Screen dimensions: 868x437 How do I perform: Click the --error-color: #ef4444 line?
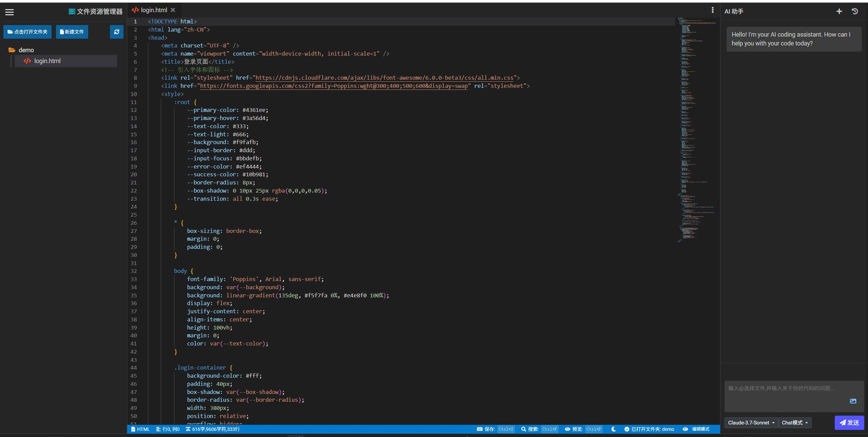coord(224,167)
